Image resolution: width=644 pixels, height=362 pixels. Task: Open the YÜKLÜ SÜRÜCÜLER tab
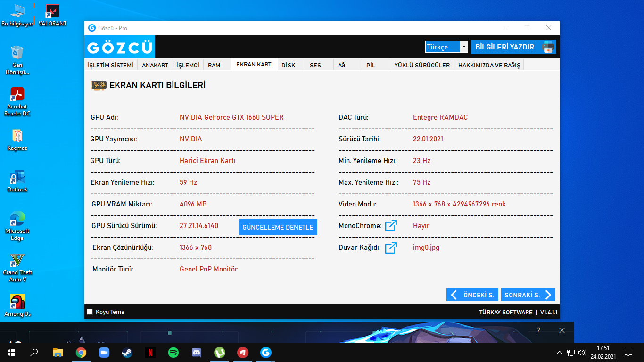(422, 65)
